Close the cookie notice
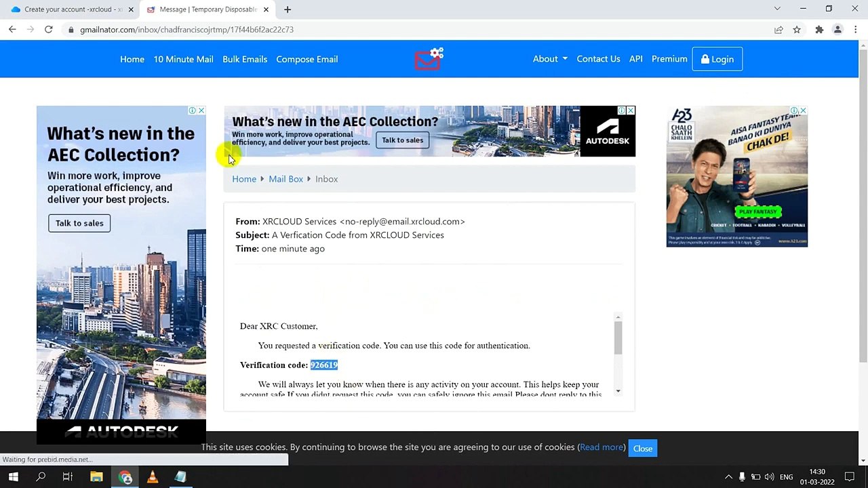 point(642,448)
